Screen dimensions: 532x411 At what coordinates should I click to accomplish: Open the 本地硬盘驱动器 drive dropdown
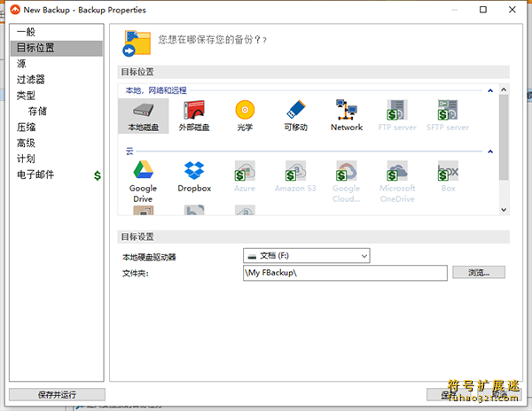307,256
